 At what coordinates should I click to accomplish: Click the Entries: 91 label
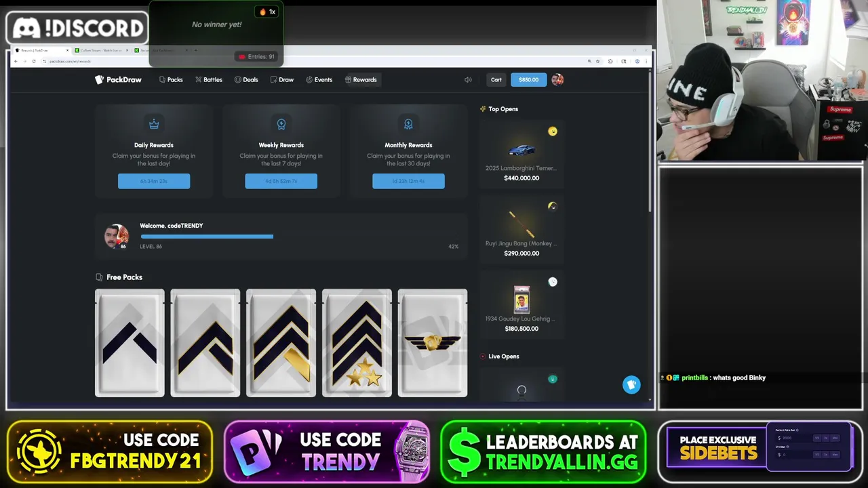coord(257,57)
